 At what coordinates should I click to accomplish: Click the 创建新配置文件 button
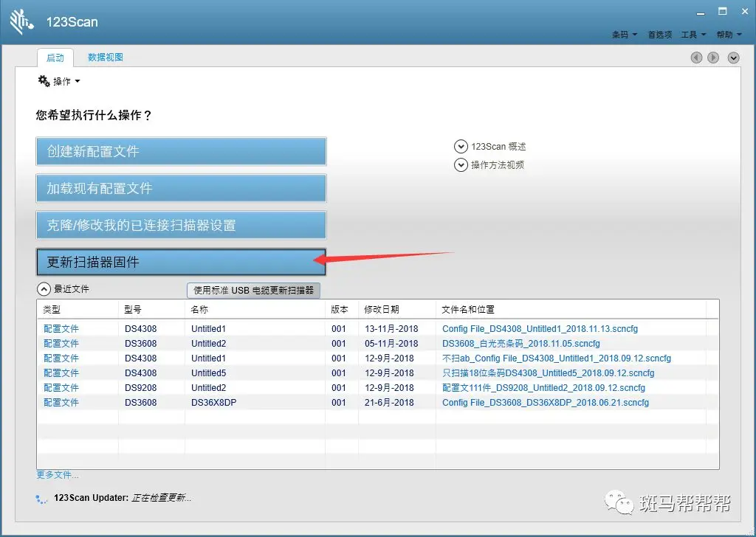[181, 151]
